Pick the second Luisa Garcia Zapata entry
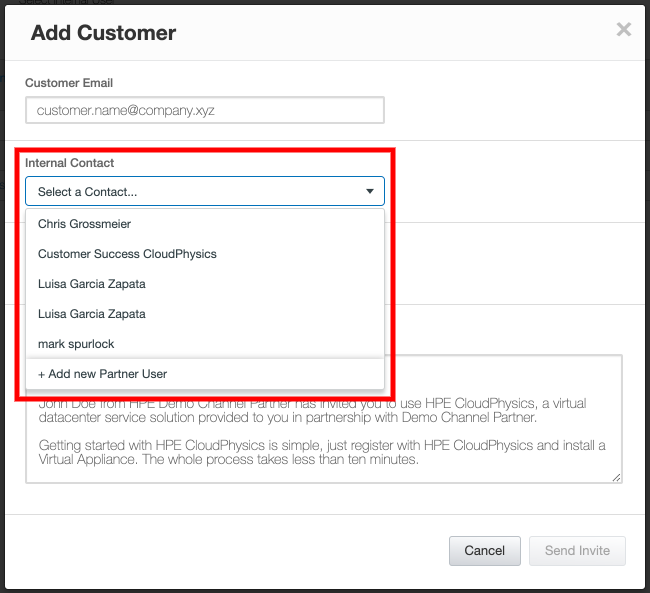 [x=92, y=314]
